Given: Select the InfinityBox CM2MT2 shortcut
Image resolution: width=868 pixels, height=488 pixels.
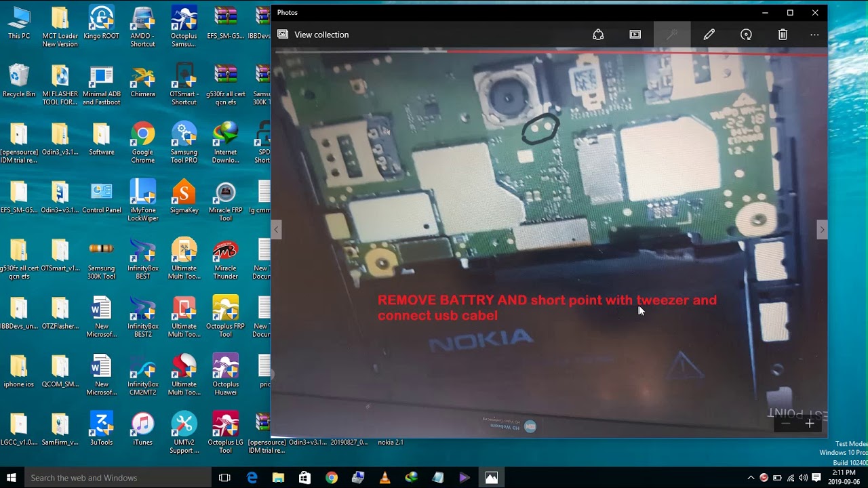Looking at the screenshot, I should 142,375.
